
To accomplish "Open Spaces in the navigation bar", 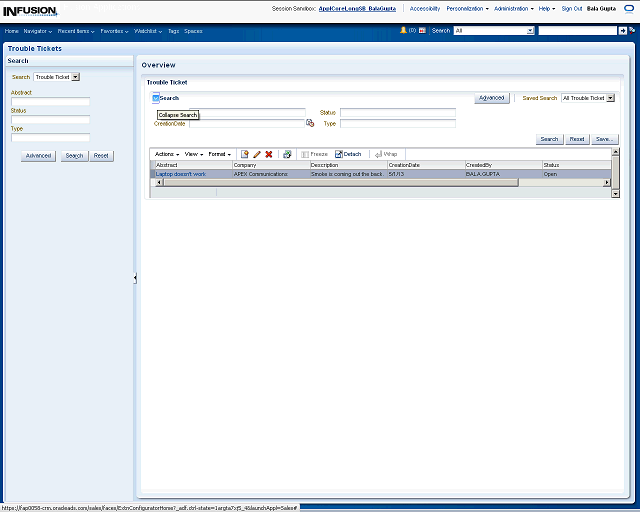I will [x=193, y=31].
